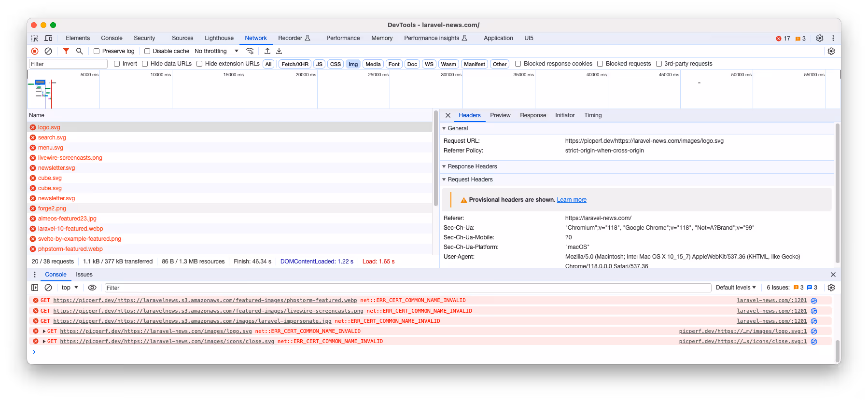The width and height of the screenshot is (868, 400).
Task: Open the Default levels dropdown
Action: click(x=736, y=288)
